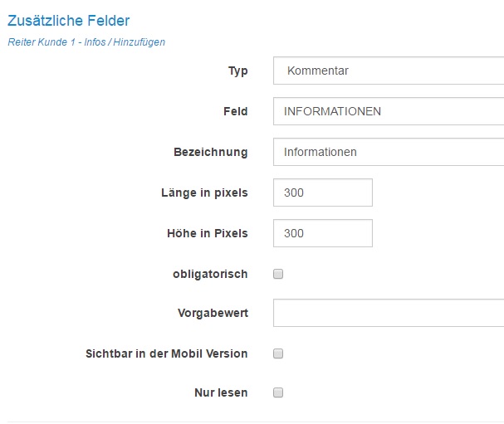Click the Sichtbar in der Mobil Version label

(x=166, y=353)
